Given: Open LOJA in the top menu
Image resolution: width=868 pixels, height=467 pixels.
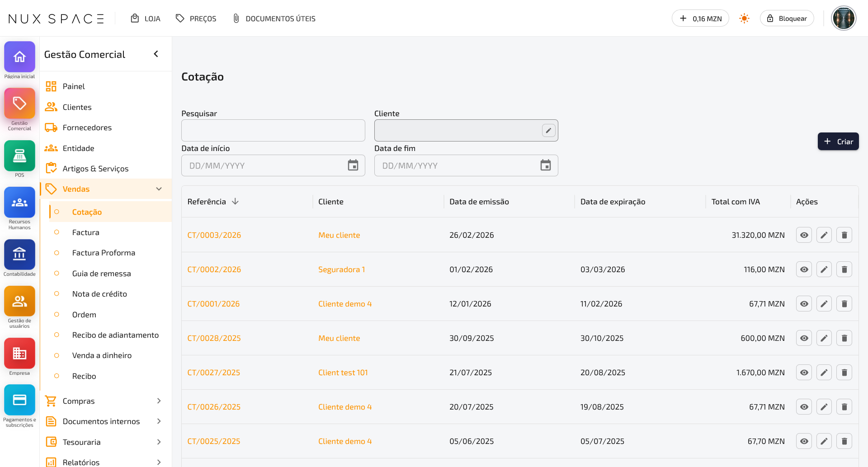Looking at the screenshot, I should (146, 19).
